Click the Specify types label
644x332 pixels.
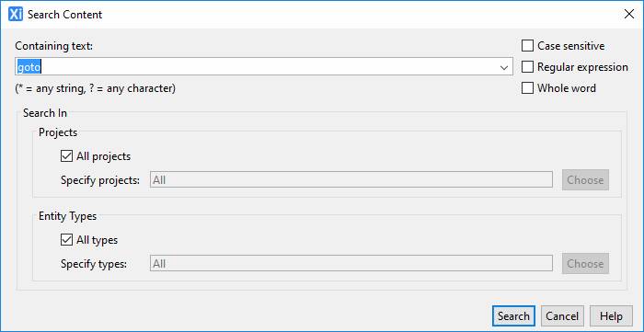(x=94, y=264)
